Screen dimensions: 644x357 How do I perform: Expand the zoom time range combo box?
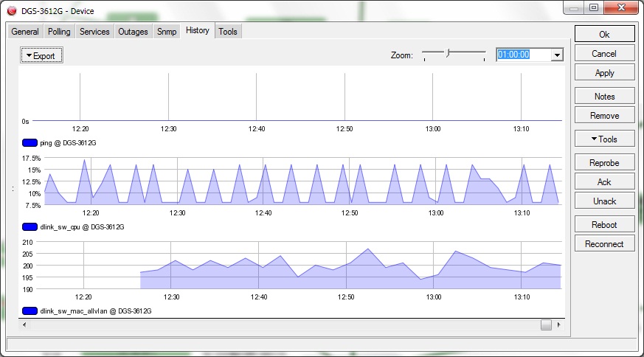(x=557, y=55)
